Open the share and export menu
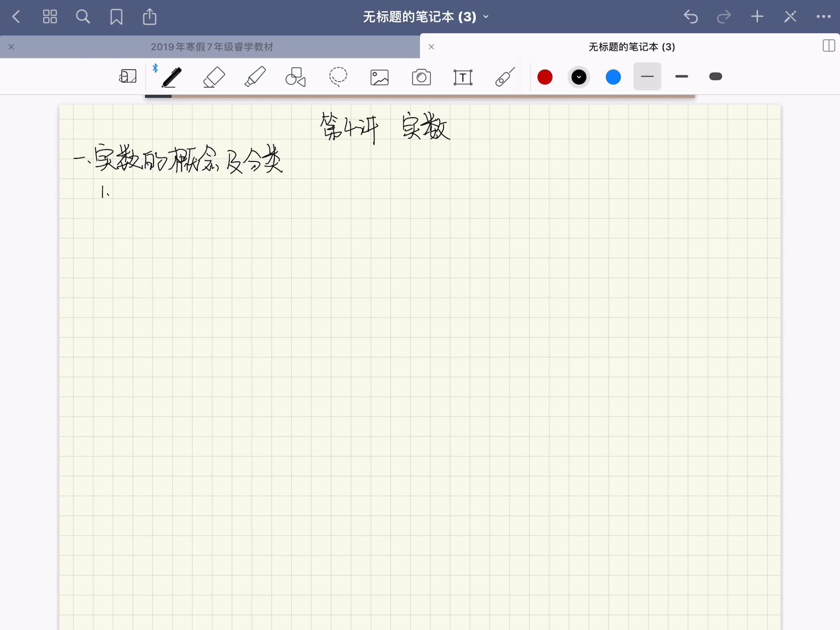This screenshot has height=630, width=840. coord(150,16)
